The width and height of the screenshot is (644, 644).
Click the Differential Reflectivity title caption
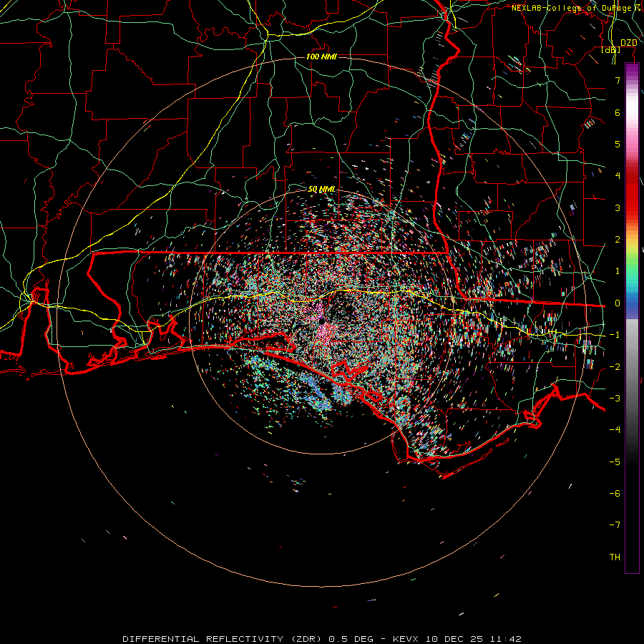pos(321,639)
